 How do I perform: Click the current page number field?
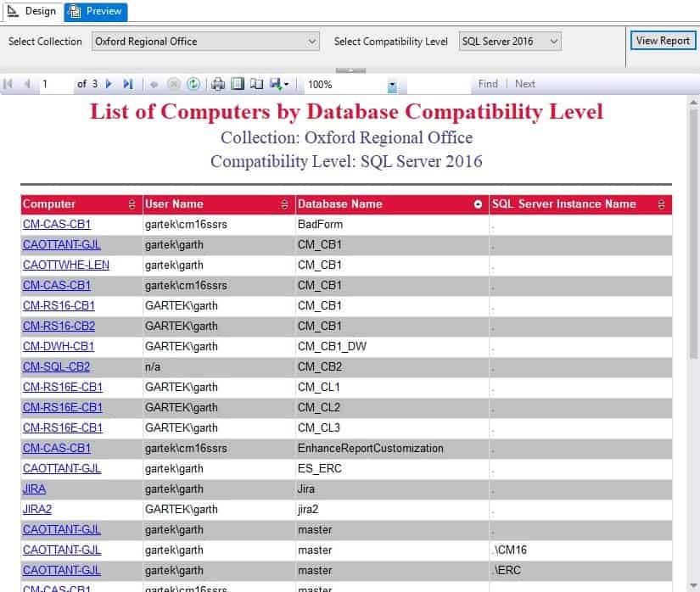(x=56, y=84)
